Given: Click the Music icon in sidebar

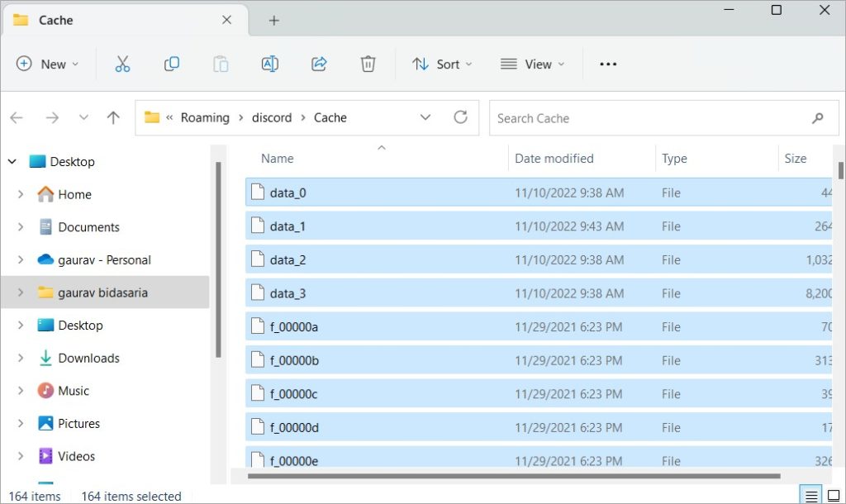Looking at the screenshot, I should point(46,390).
